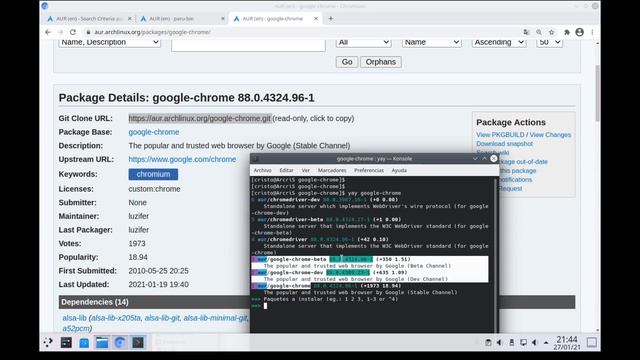Close the Search Criteria tab

[x=130, y=19]
